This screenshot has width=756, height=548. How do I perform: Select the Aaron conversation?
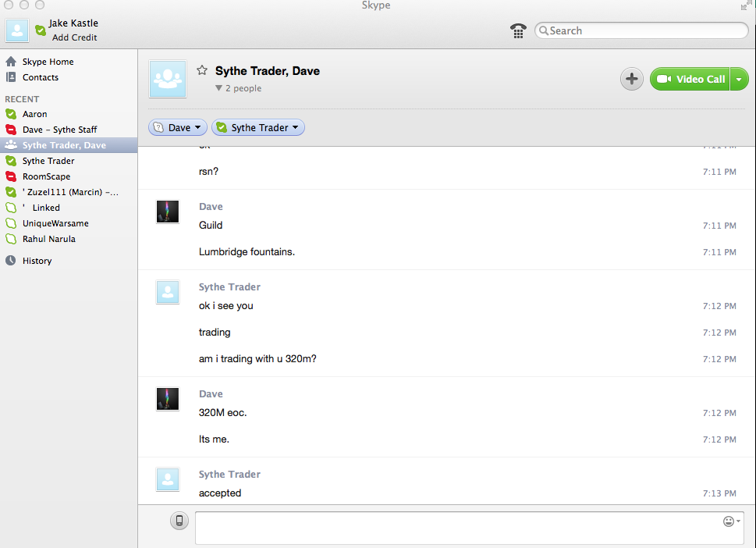click(x=69, y=114)
